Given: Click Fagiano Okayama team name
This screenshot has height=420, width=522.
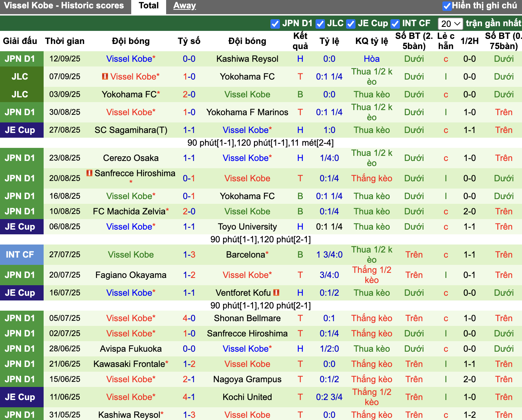Looking at the screenshot, I should coord(131,275).
